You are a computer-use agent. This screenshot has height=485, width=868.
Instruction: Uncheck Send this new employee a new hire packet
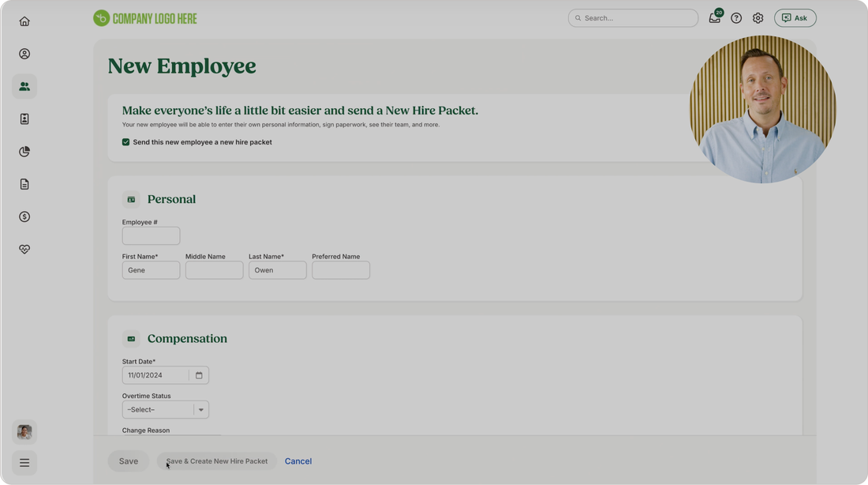125,142
